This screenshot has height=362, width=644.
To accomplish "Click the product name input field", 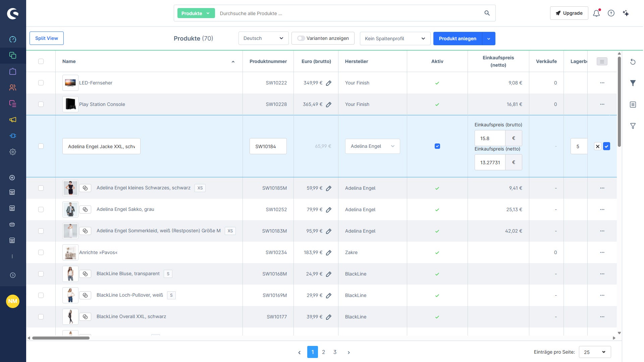I will 101,146.
